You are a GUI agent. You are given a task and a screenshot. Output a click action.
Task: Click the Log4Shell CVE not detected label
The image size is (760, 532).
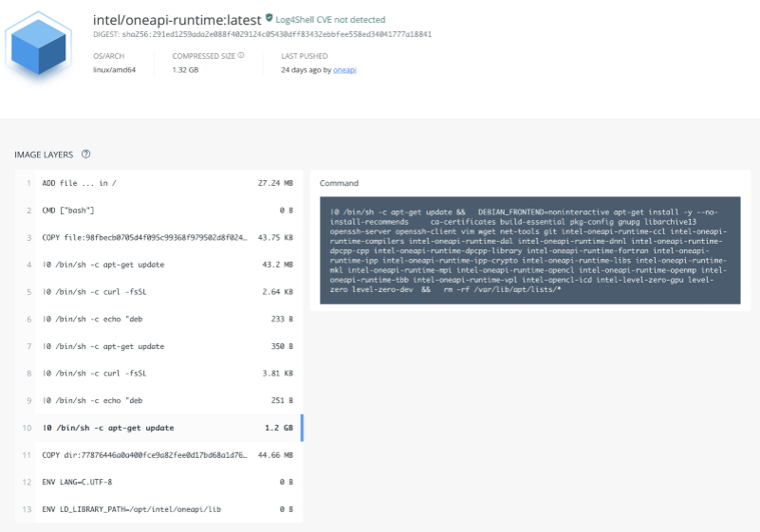(330, 20)
